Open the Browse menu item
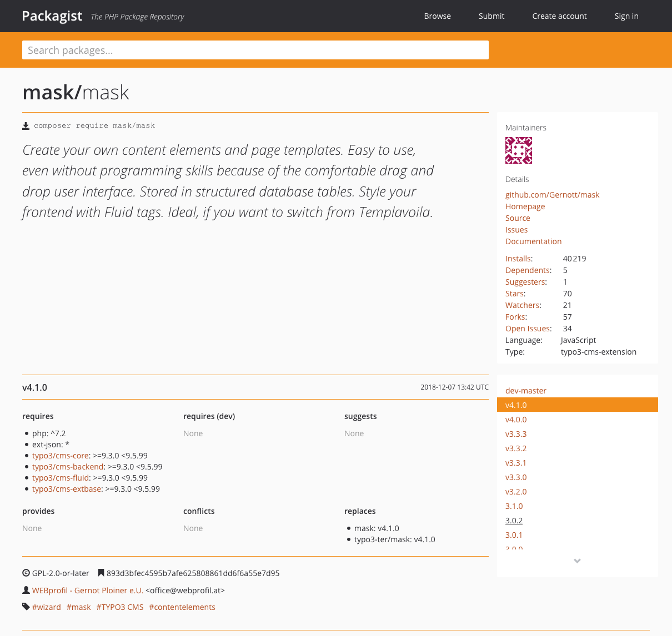Image resolution: width=672 pixels, height=636 pixels. tap(438, 16)
